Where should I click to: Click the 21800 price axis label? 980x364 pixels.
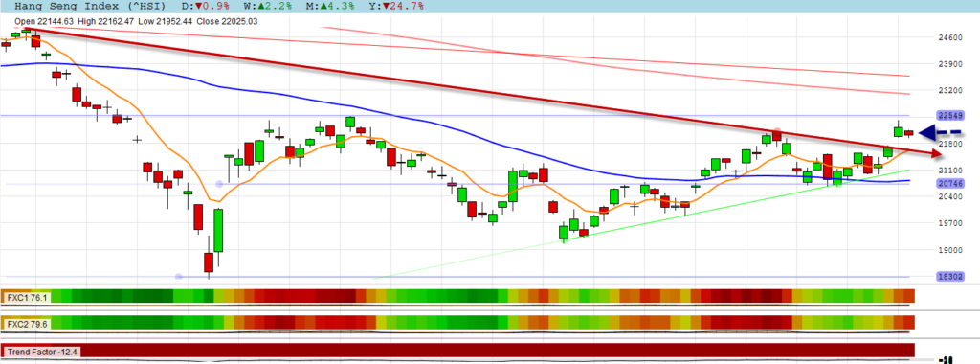point(950,144)
